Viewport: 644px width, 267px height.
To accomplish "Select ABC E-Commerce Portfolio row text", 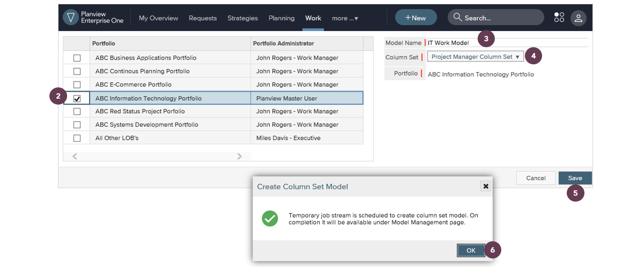I will [x=134, y=85].
